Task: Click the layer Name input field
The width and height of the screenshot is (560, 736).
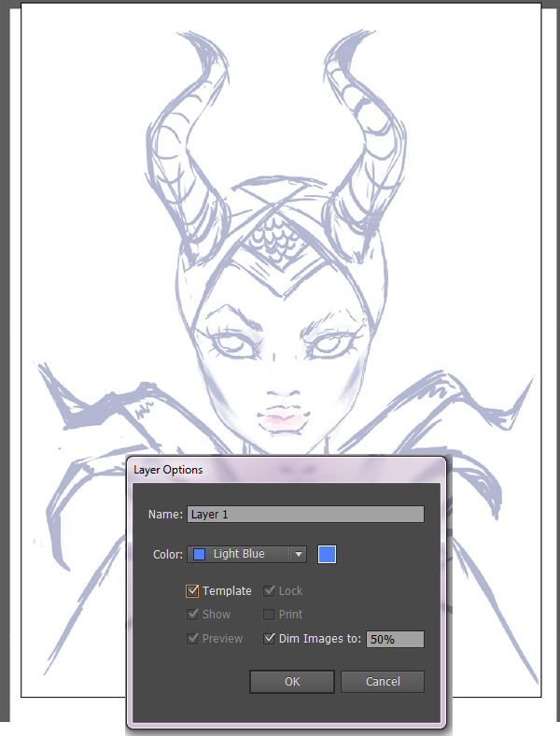Action: point(305,514)
